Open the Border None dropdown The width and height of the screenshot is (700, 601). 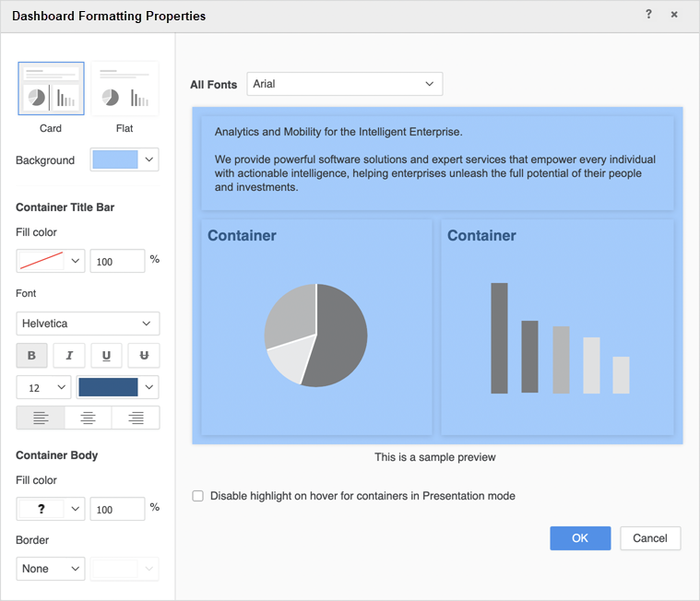click(50, 569)
